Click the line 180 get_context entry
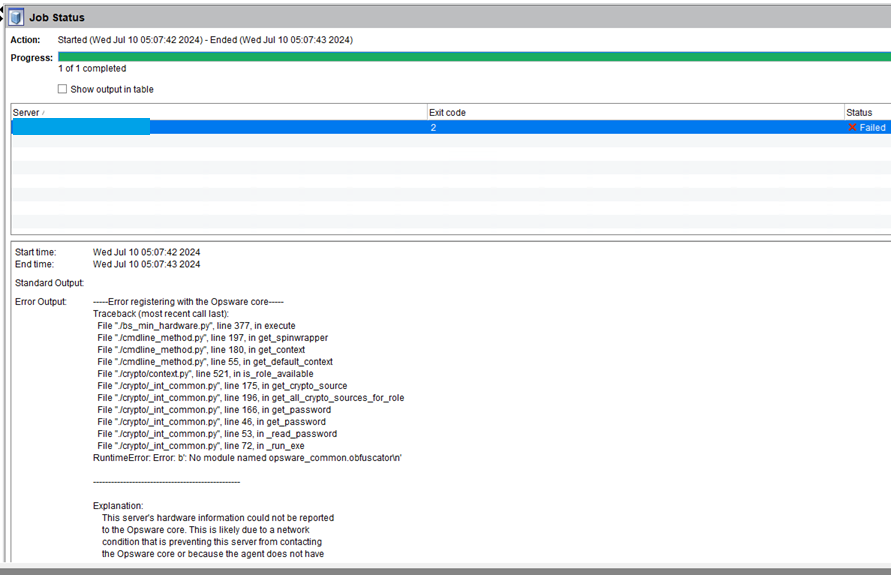891x575 pixels. click(x=201, y=349)
